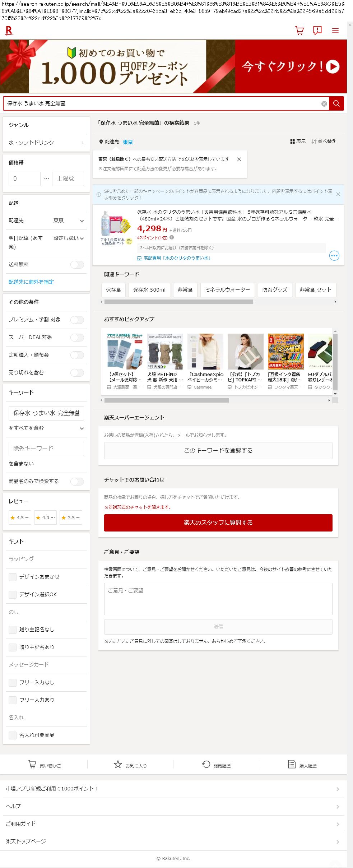
Task: Filter reviews by 4.0 star rating
Action: tap(45, 517)
